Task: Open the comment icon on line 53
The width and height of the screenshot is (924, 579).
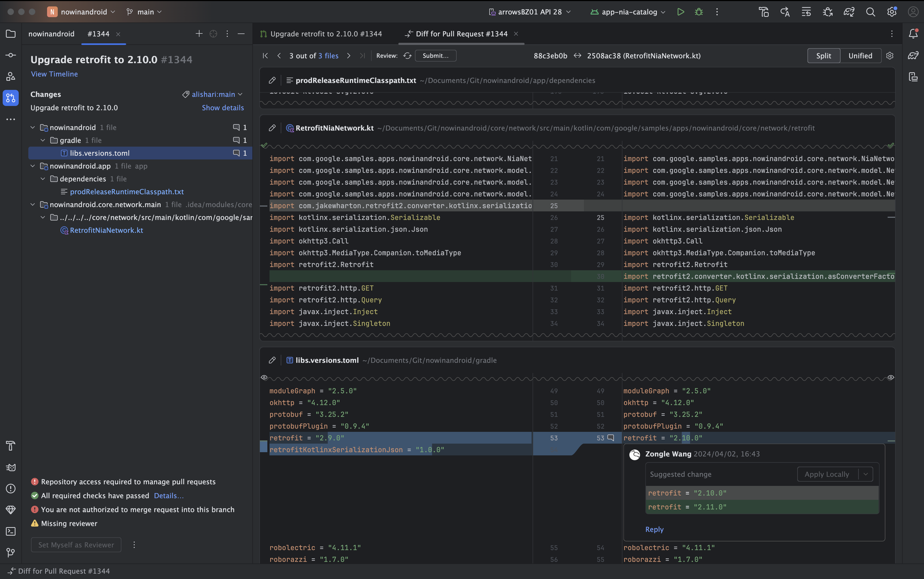Action: (611, 438)
